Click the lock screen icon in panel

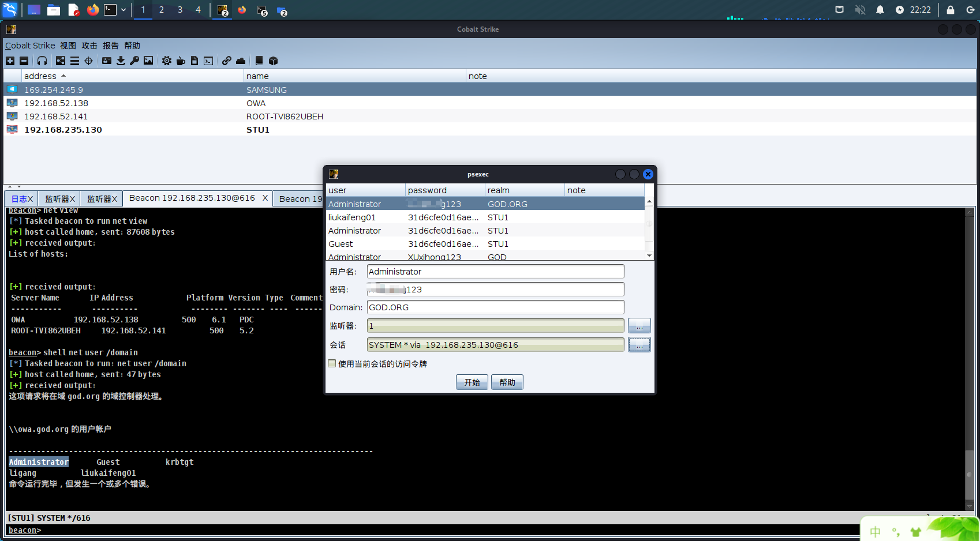(950, 10)
